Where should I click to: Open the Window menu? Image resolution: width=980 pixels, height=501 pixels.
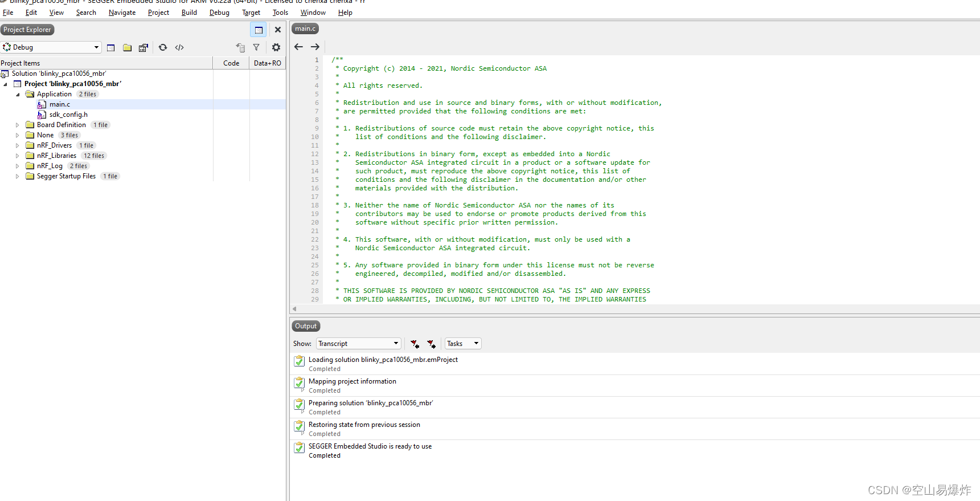313,13
